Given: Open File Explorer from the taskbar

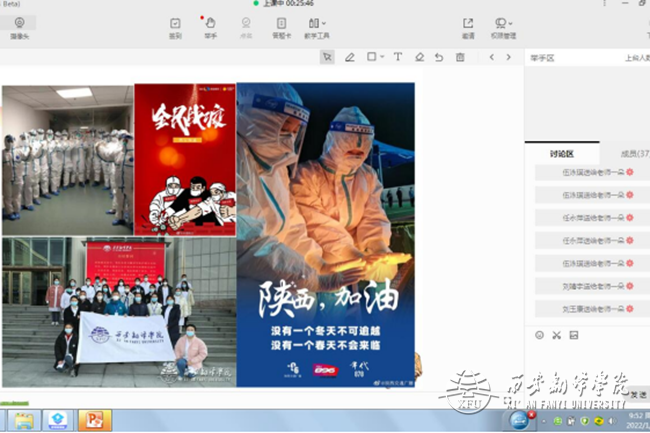Looking at the screenshot, I should tap(24, 421).
